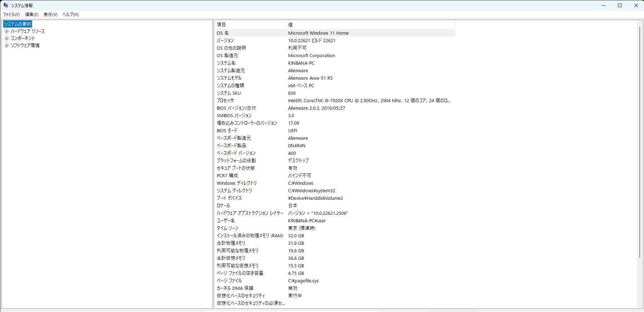Click value Alienware 2.0.3, 2019/05/27
This screenshot has height=312, width=644.
pos(316,108)
